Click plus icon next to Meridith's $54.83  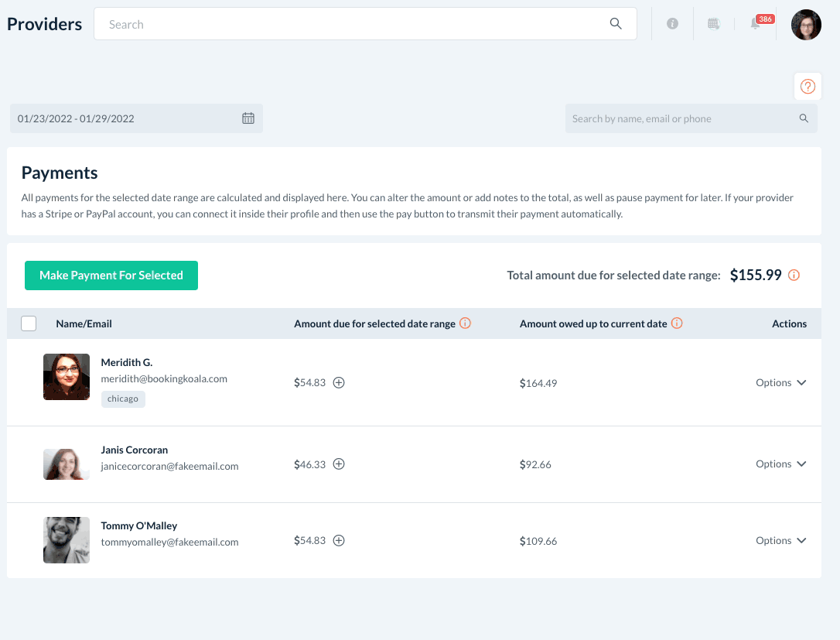pyautogui.click(x=339, y=382)
